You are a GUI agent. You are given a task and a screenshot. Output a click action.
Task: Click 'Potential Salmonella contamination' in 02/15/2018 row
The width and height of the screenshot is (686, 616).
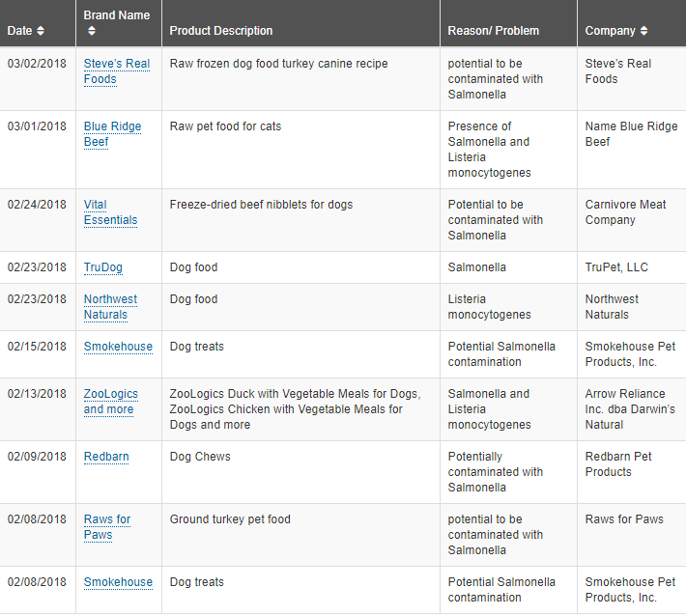501,354
